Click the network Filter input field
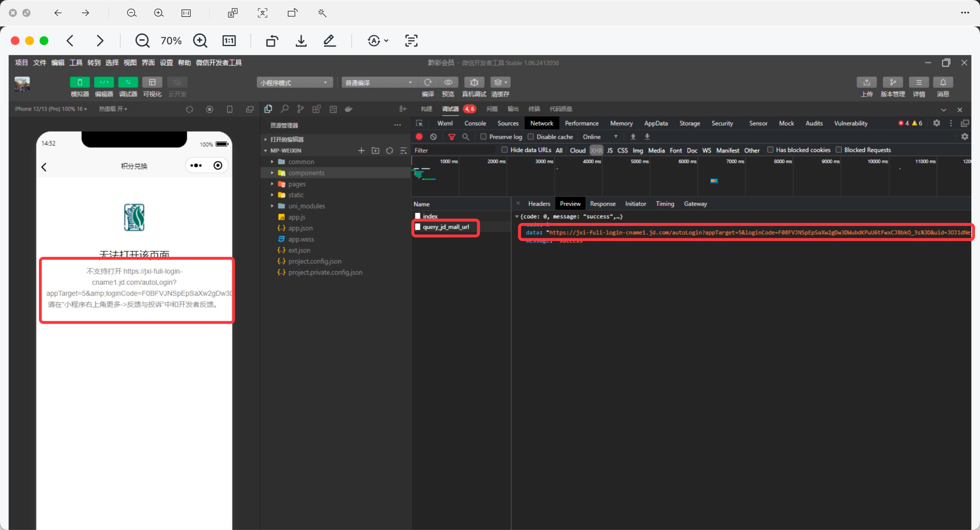The image size is (980, 530). [453, 151]
